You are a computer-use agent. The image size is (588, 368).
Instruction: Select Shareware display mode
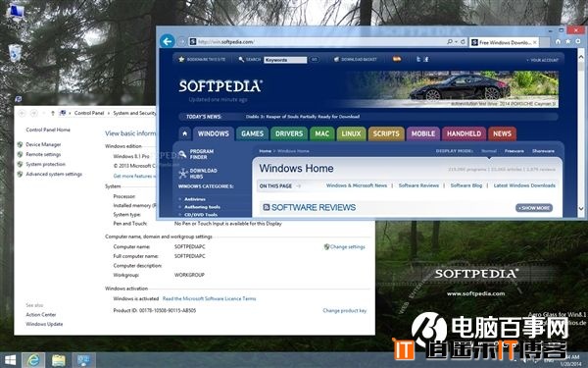coord(543,151)
